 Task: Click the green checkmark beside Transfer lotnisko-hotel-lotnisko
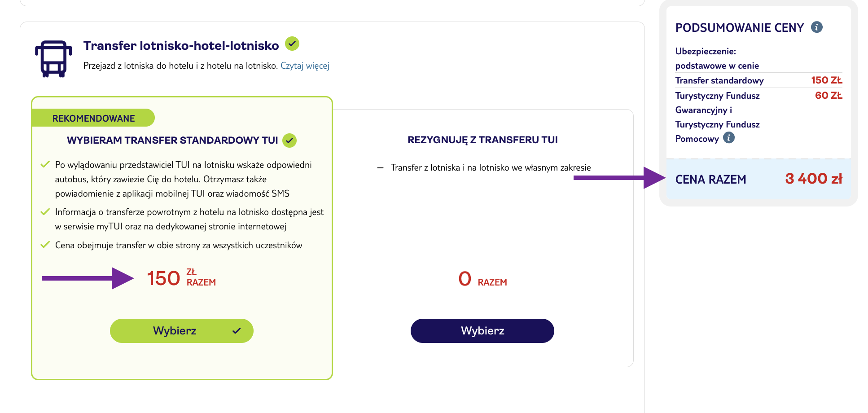pyautogui.click(x=293, y=44)
